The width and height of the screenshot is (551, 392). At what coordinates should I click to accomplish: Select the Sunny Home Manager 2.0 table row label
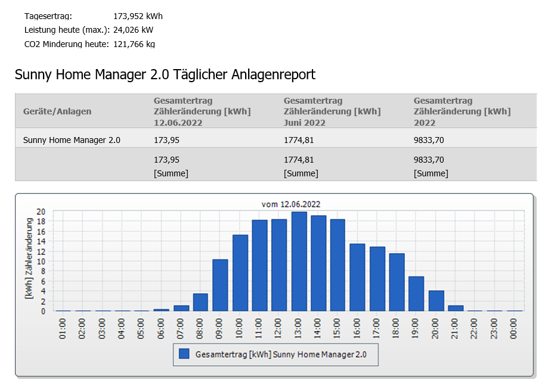pyautogui.click(x=72, y=140)
